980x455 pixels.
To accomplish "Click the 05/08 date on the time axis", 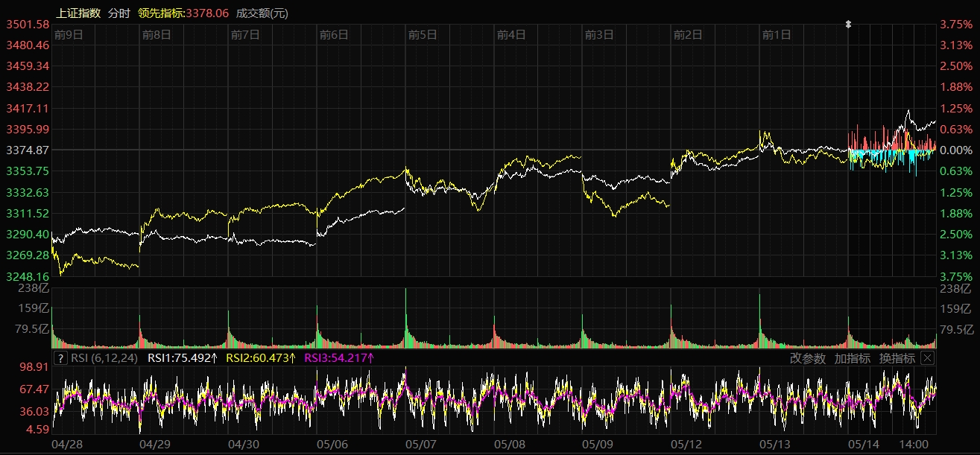I will pos(510,444).
